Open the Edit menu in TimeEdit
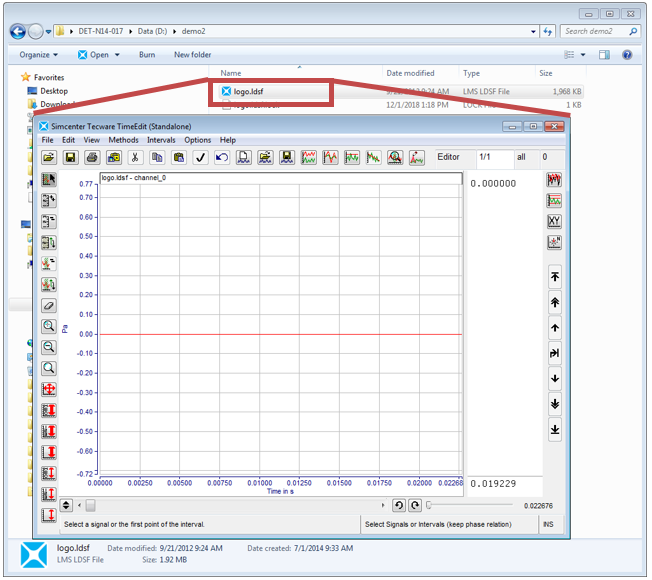Image resolution: width=652 pixels, height=580 pixels. pyautogui.click(x=69, y=140)
